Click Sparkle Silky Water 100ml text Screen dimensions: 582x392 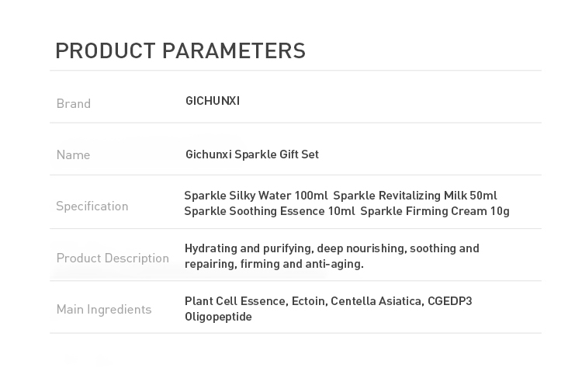pos(256,196)
